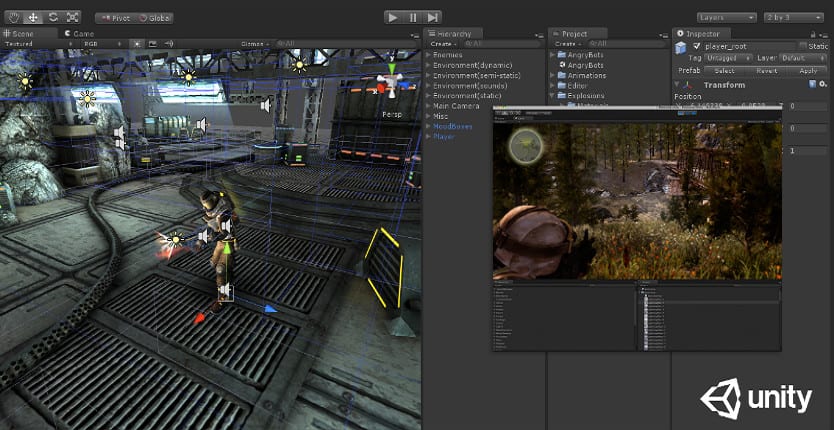Select the Hand pan tool
The image size is (834, 430).
[14, 17]
